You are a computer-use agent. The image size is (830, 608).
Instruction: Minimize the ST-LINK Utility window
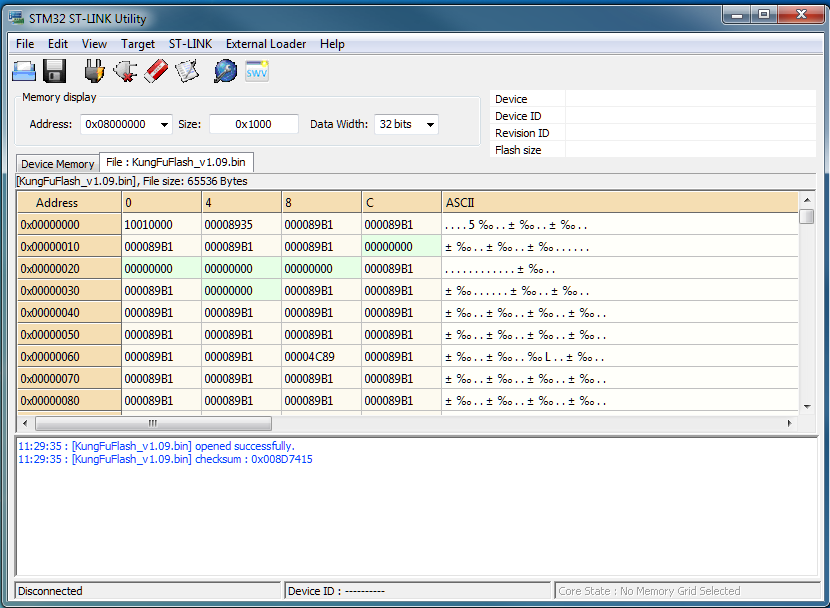[737, 15]
